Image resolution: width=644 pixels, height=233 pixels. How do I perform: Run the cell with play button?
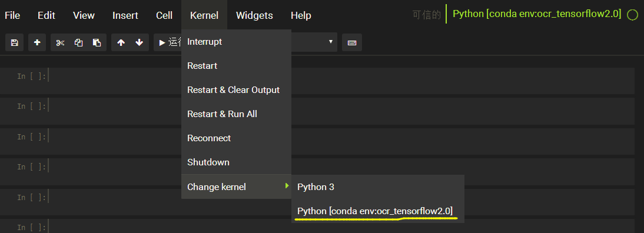pos(168,42)
